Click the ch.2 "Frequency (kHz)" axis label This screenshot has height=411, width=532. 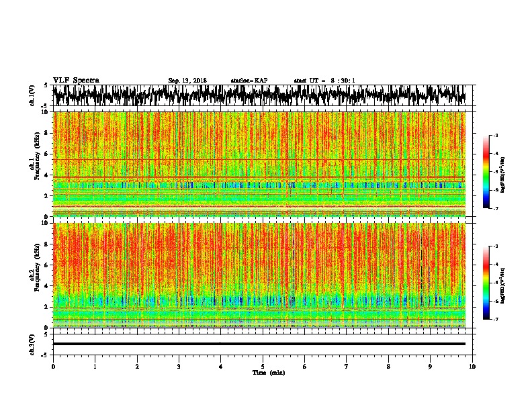click(x=37, y=267)
